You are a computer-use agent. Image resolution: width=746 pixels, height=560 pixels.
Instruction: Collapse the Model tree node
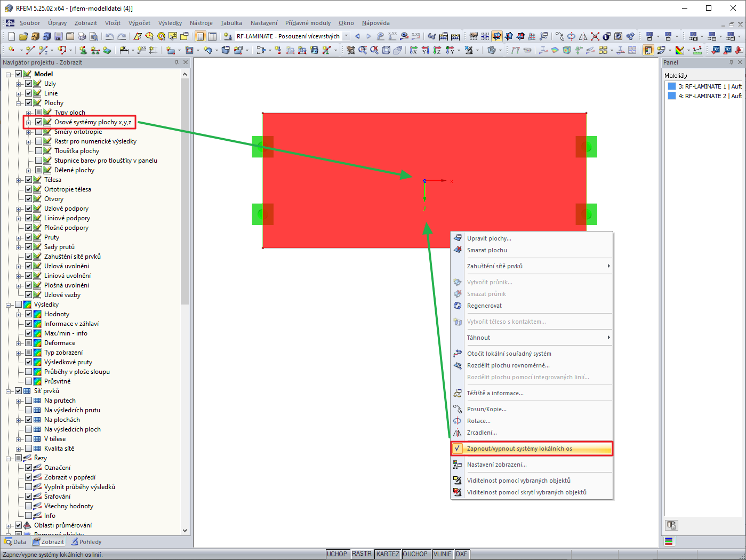pos(9,74)
